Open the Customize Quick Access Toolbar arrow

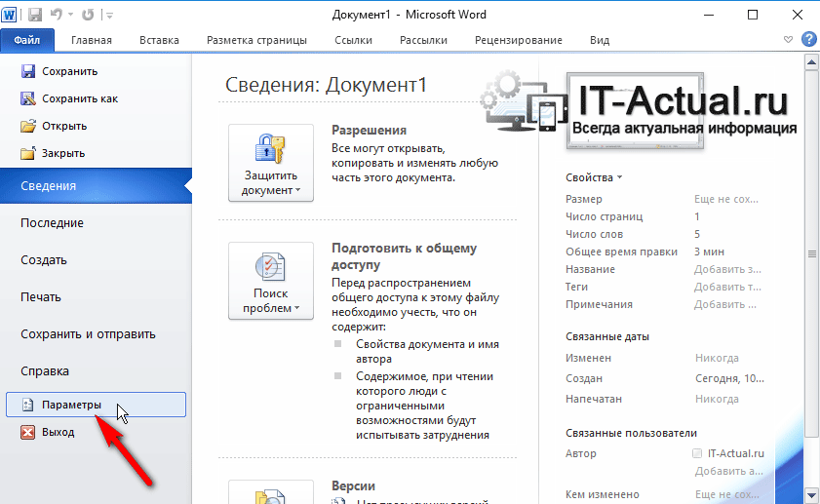pos(108,16)
